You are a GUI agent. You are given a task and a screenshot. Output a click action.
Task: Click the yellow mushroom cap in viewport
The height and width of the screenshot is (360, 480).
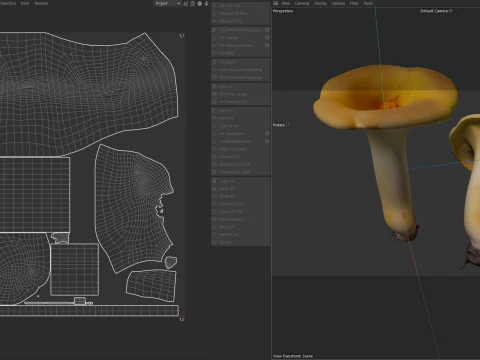pos(387,97)
